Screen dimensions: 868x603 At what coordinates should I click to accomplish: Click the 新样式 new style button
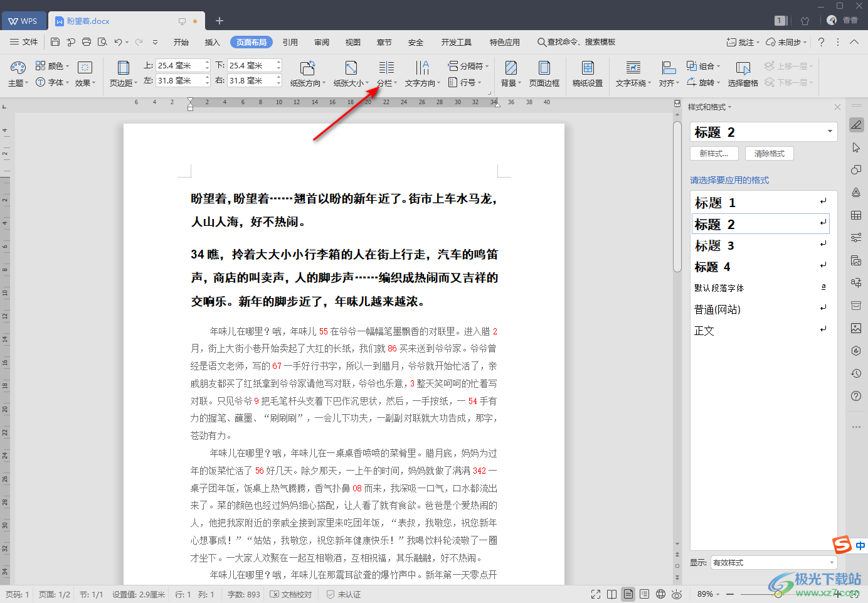(714, 153)
